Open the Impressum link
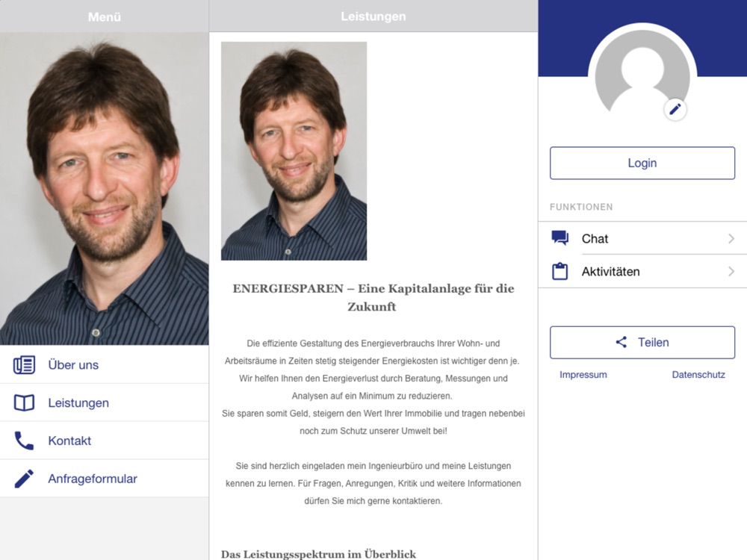Image resolution: width=747 pixels, height=560 pixels. 583,375
